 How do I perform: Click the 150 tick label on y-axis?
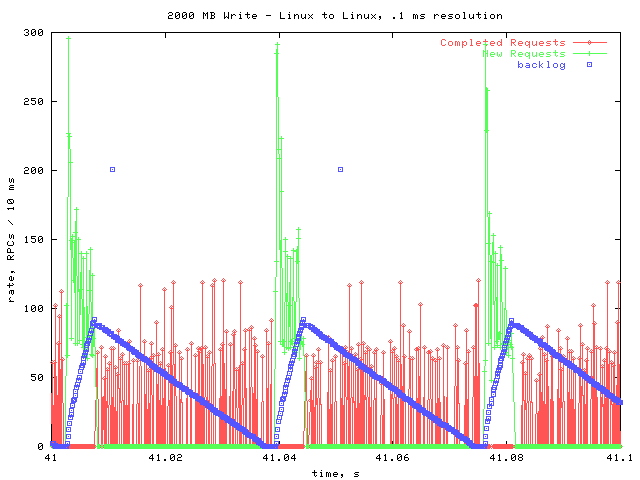point(33,239)
